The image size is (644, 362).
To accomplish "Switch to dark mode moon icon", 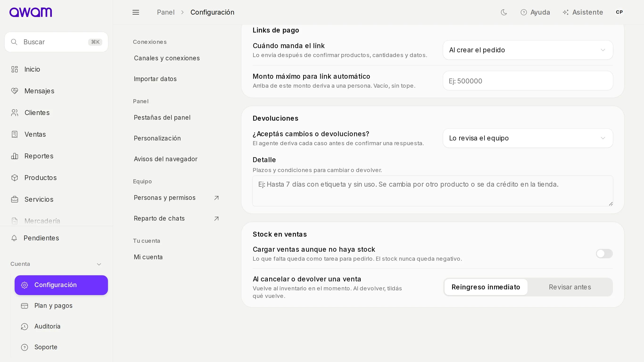I will (504, 12).
